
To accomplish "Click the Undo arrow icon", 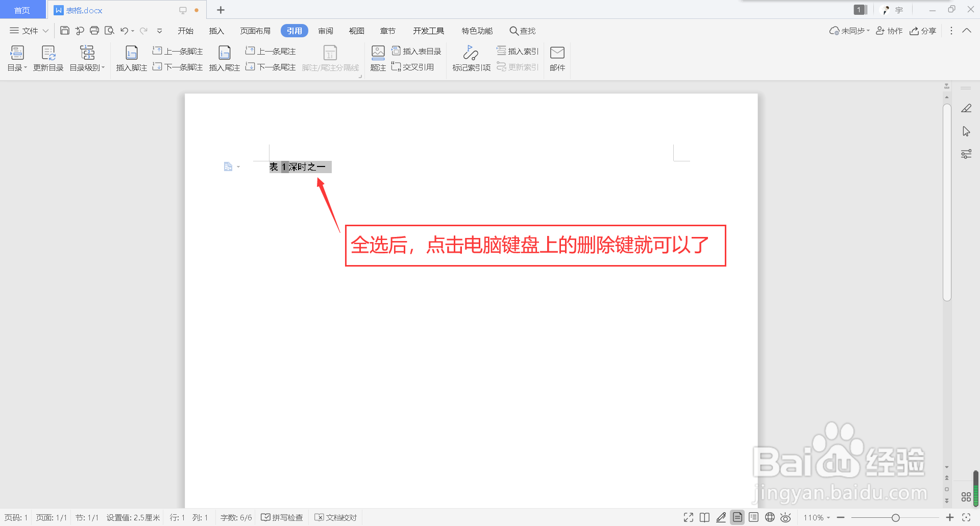I will [124, 31].
